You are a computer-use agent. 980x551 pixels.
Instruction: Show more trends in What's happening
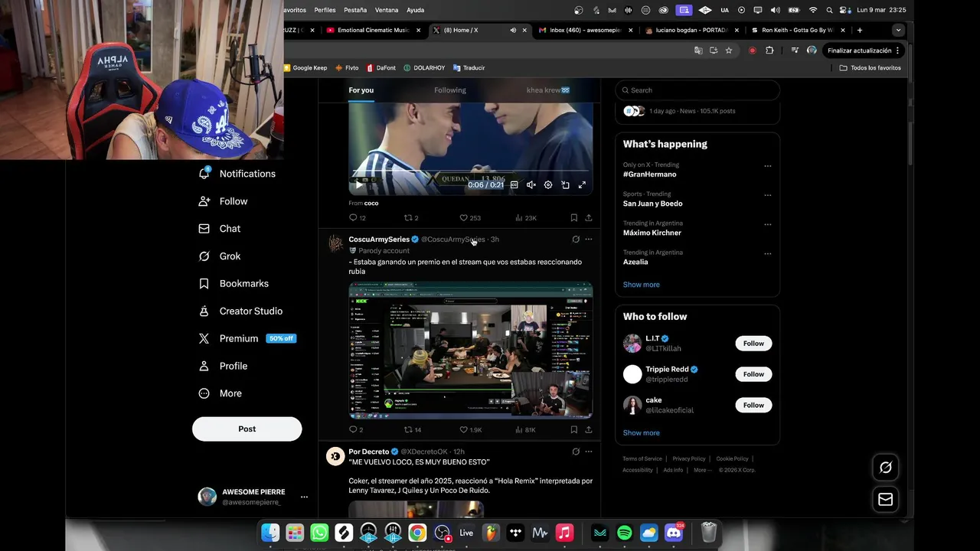pyautogui.click(x=641, y=285)
